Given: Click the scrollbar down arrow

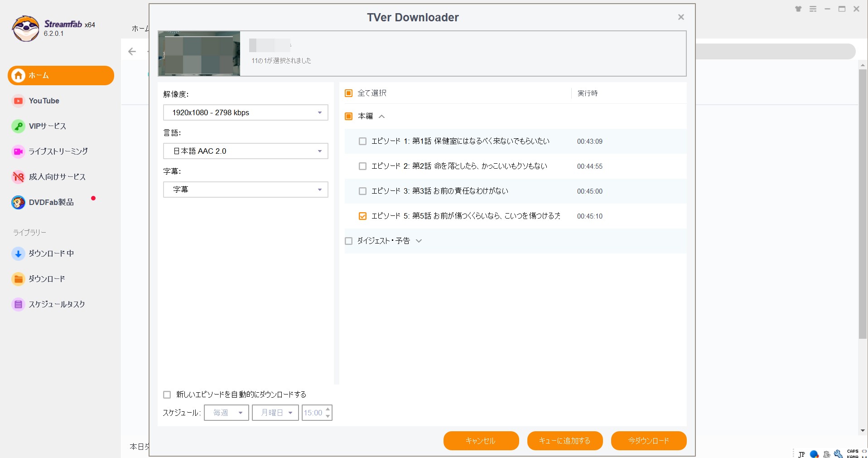Looking at the screenshot, I should click(x=863, y=430).
